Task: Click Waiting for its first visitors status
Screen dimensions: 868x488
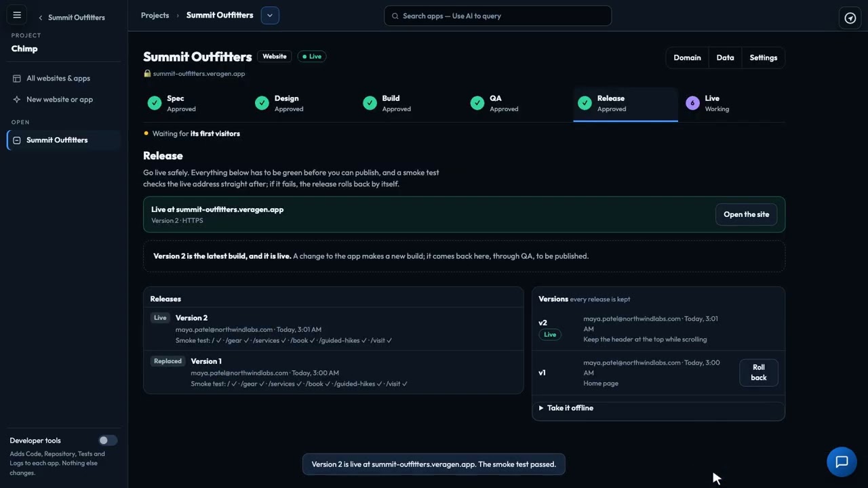Action: (x=192, y=134)
